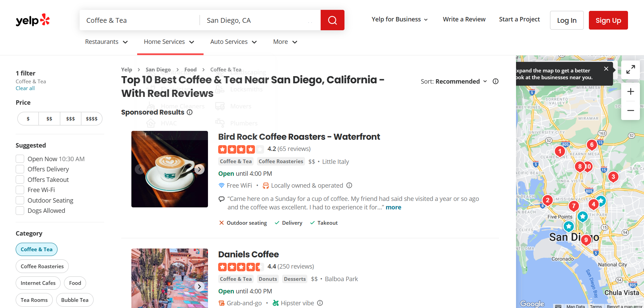Click more on Bird Rock review
This screenshot has height=308, width=644.
393,207
